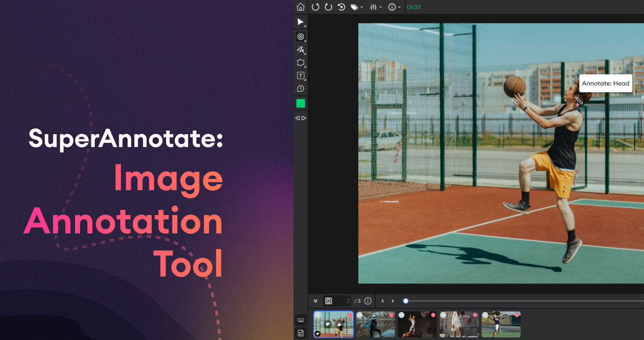Approve the image with the thumbs-up toggle
Viewport: 644px width, 340px height.
[x=339, y=324]
